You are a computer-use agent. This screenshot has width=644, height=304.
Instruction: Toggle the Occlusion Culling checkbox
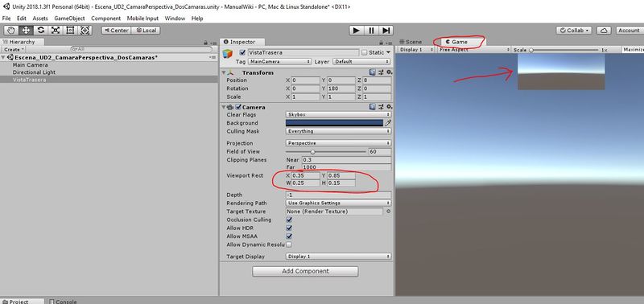(289, 220)
